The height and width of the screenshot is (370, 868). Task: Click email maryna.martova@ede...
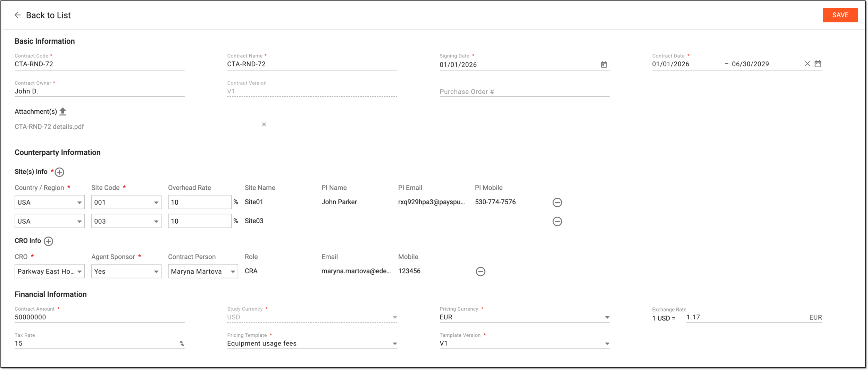click(x=356, y=271)
